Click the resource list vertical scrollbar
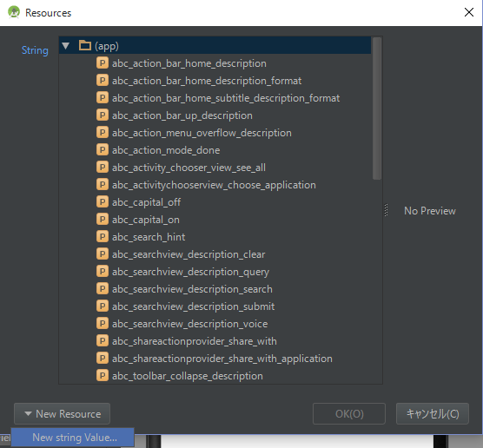Image resolution: width=483 pixels, height=448 pixels. pos(377,109)
